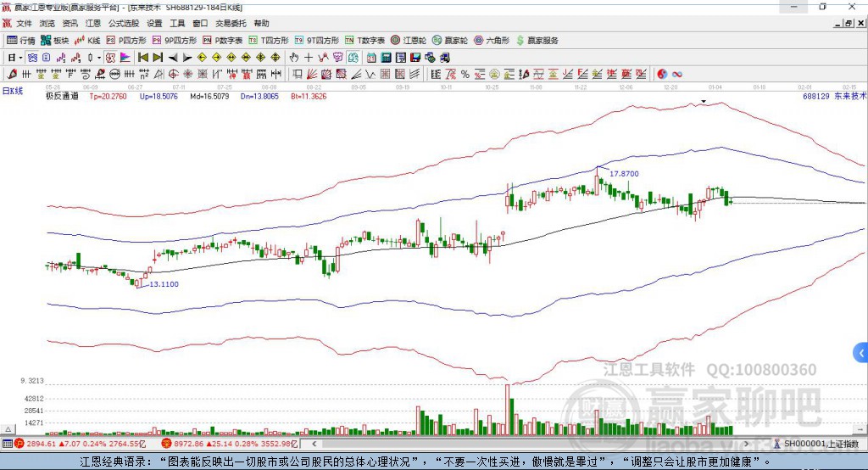Click the horizontal scrollbar left arrow
The width and height of the screenshot is (868, 470).
coord(314,444)
